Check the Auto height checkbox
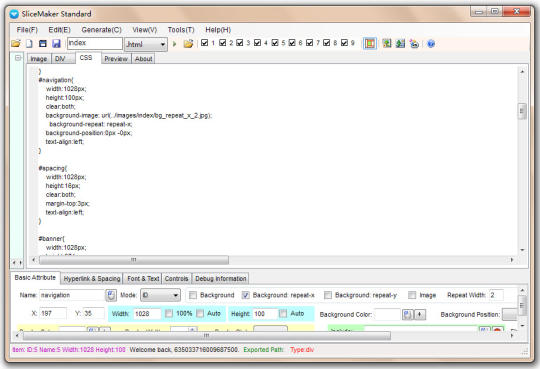The image size is (540, 369). 283,314
